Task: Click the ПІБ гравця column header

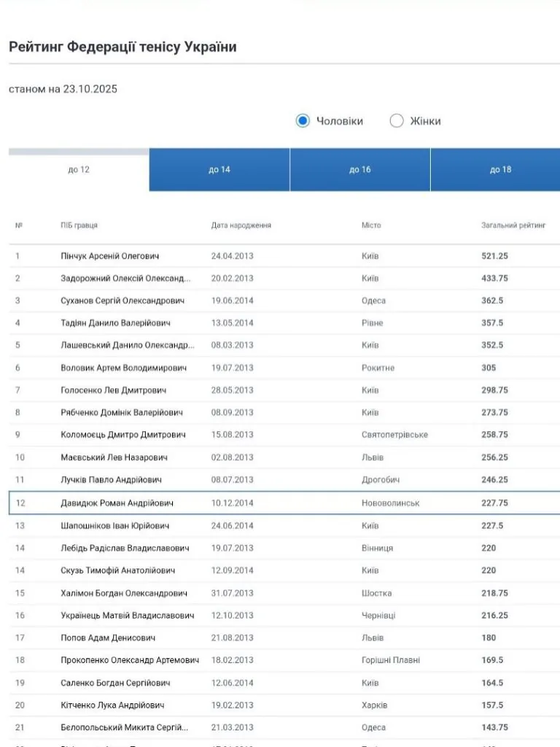Action: tap(79, 225)
